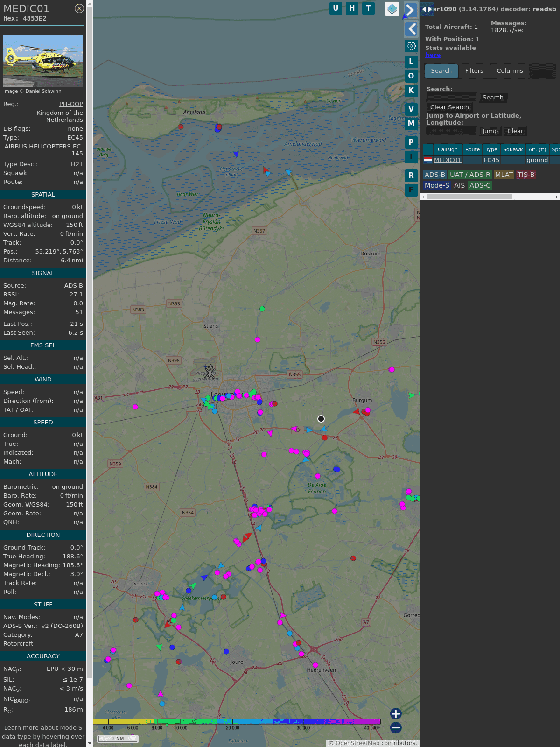This screenshot has width=560, height=747.
Task: Toggle the F follow button
Action: click(x=411, y=190)
